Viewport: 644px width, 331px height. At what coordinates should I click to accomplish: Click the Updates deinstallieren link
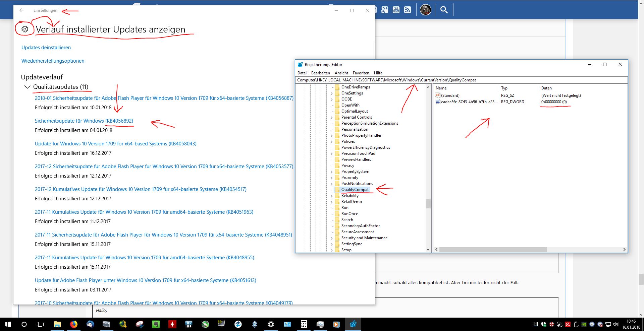pos(46,48)
